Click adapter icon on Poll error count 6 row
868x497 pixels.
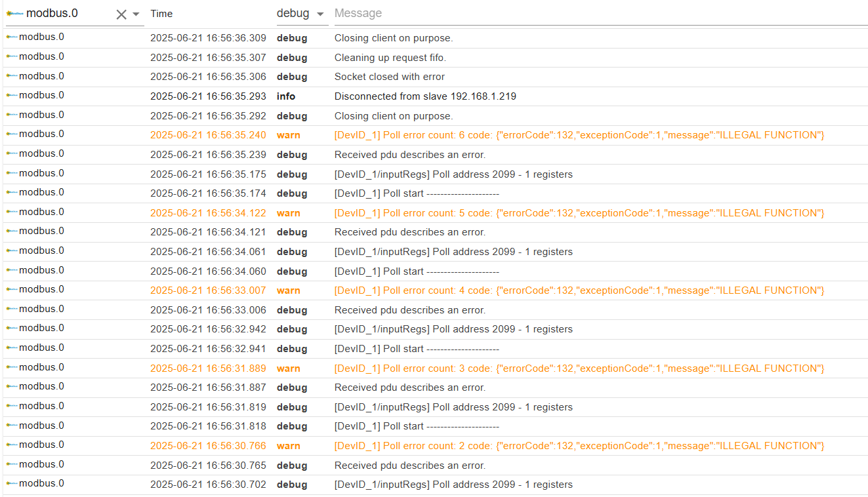(x=12, y=134)
